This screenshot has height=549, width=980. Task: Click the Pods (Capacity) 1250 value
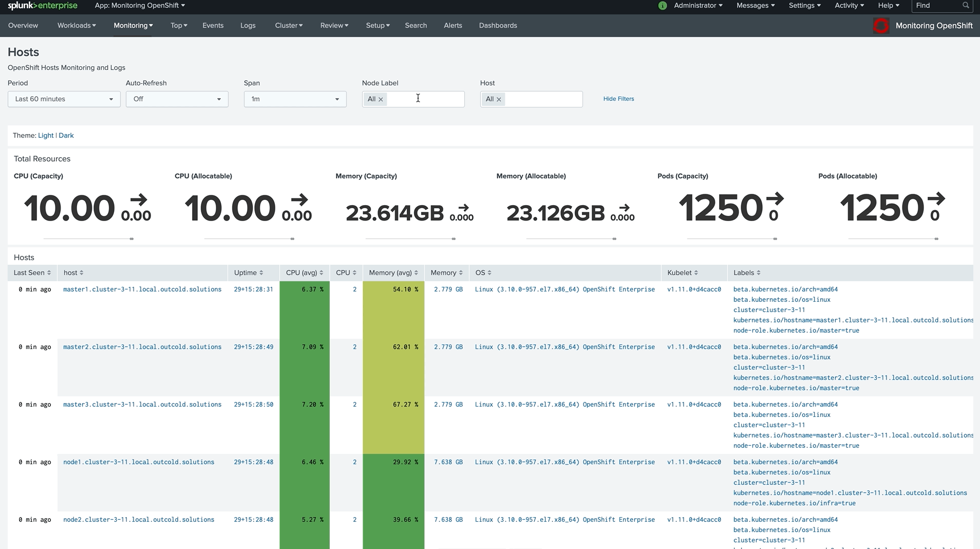coord(721,208)
